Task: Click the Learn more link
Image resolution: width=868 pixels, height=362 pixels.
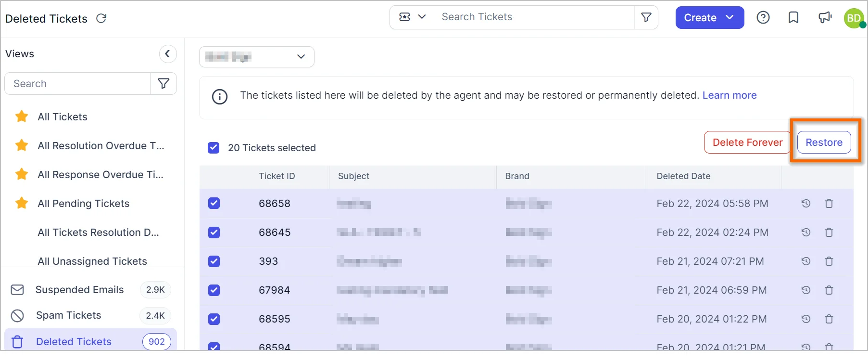Action: pyautogui.click(x=729, y=95)
